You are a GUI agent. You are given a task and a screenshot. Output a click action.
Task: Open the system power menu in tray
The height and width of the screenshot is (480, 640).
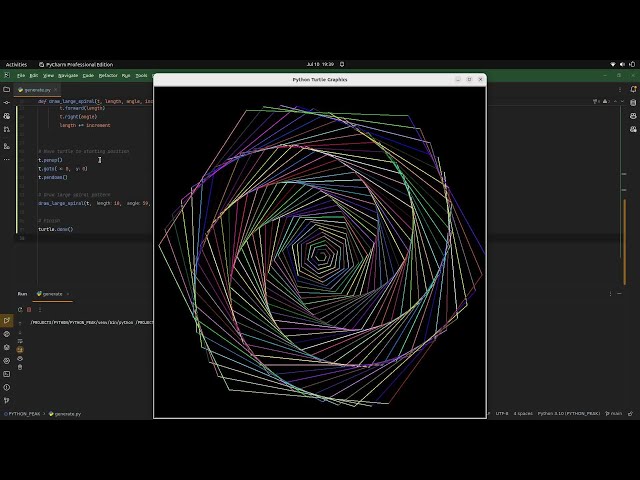tap(632, 64)
